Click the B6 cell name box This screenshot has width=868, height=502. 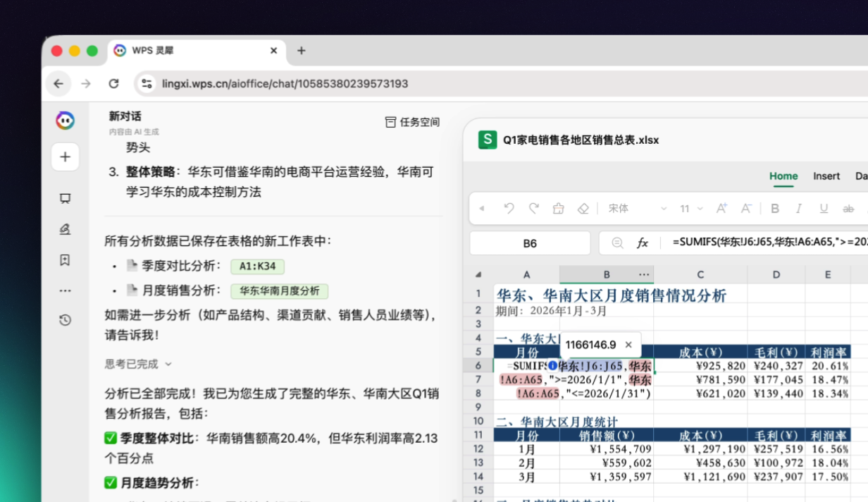point(530,243)
